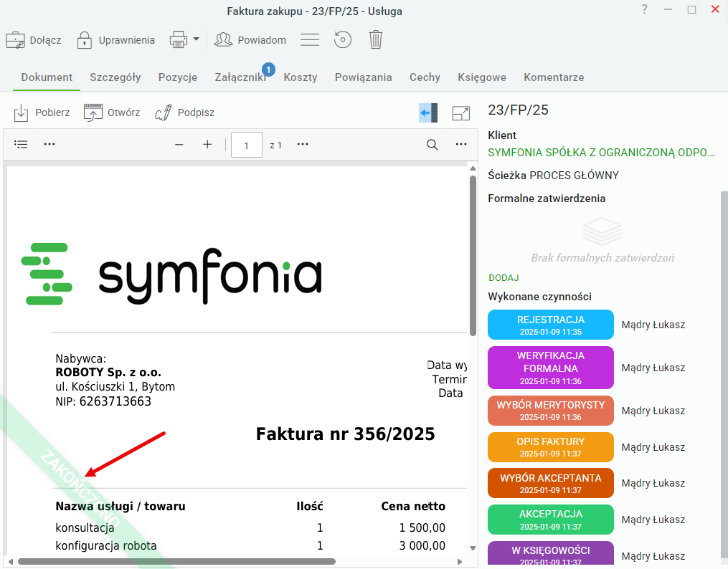Open the Załączniki tab
The image size is (728, 569).
(240, 77)
